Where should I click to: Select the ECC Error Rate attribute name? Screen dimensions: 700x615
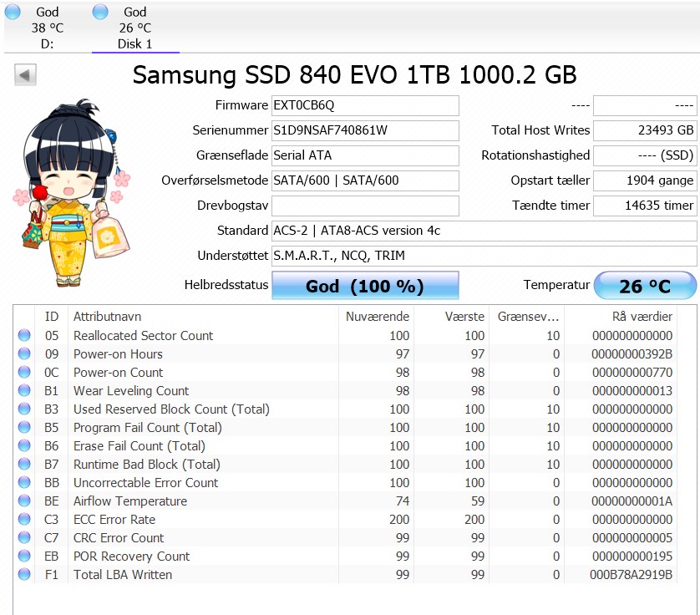(x=114, y=520)
